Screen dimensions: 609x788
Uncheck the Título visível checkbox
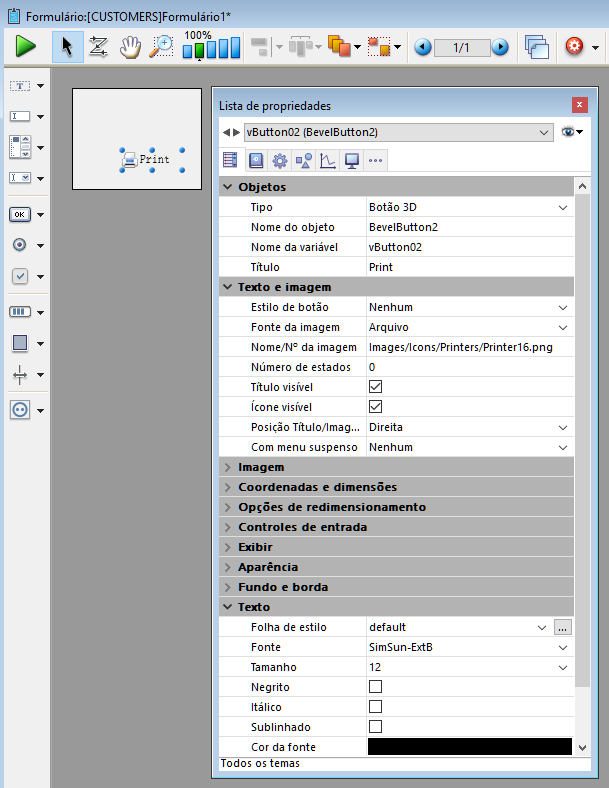click(376, 387)
